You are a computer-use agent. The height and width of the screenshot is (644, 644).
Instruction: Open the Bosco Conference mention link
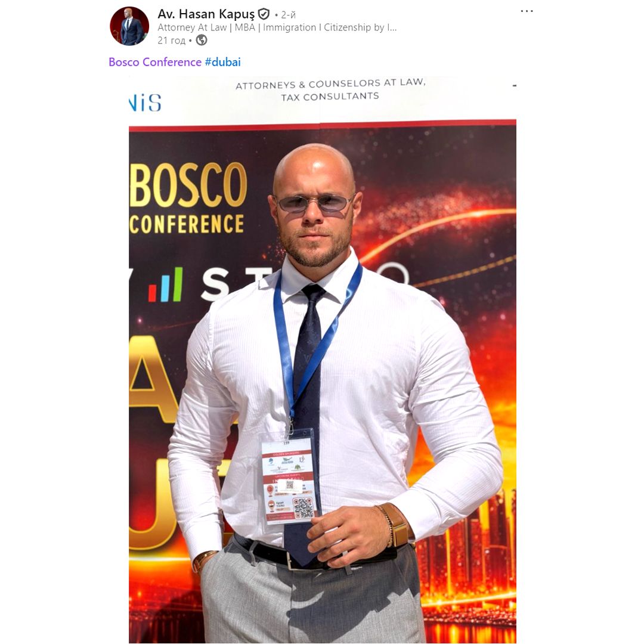pyautogui.click(x=155, y=62)
